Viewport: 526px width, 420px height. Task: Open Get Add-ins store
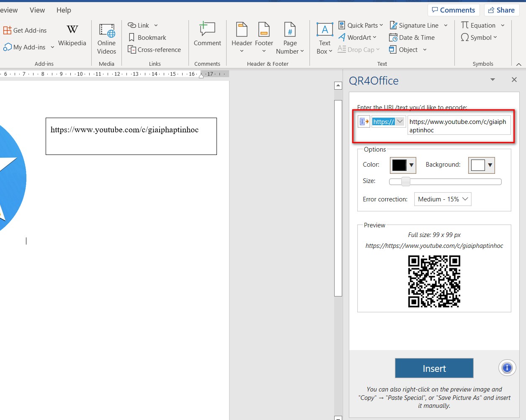[25, 30]
